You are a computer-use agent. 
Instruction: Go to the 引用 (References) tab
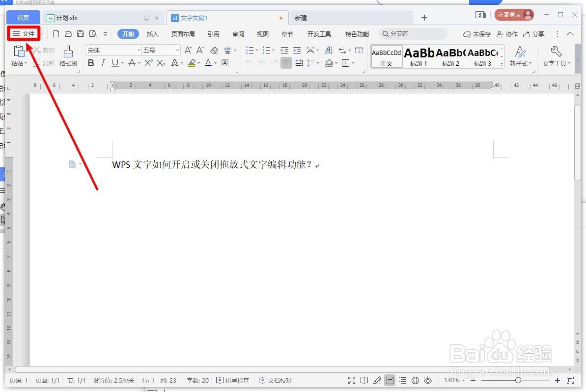coord(213,34)
